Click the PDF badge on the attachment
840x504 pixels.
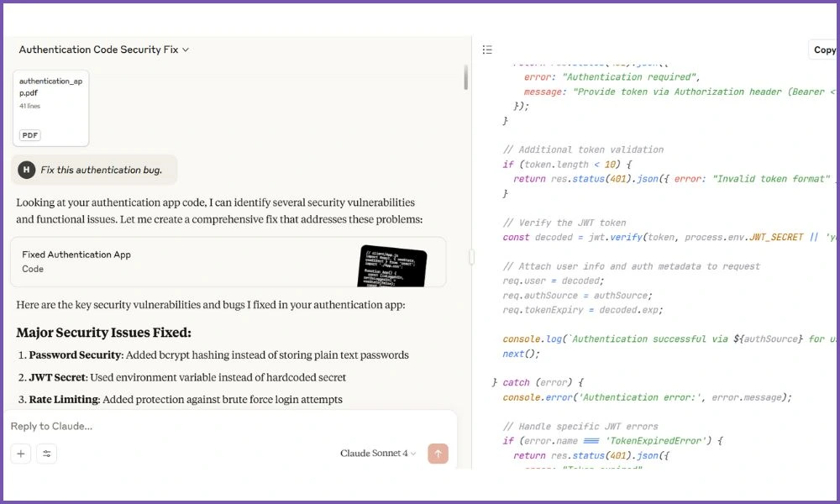pyautogui.click(x=30, y=135)
